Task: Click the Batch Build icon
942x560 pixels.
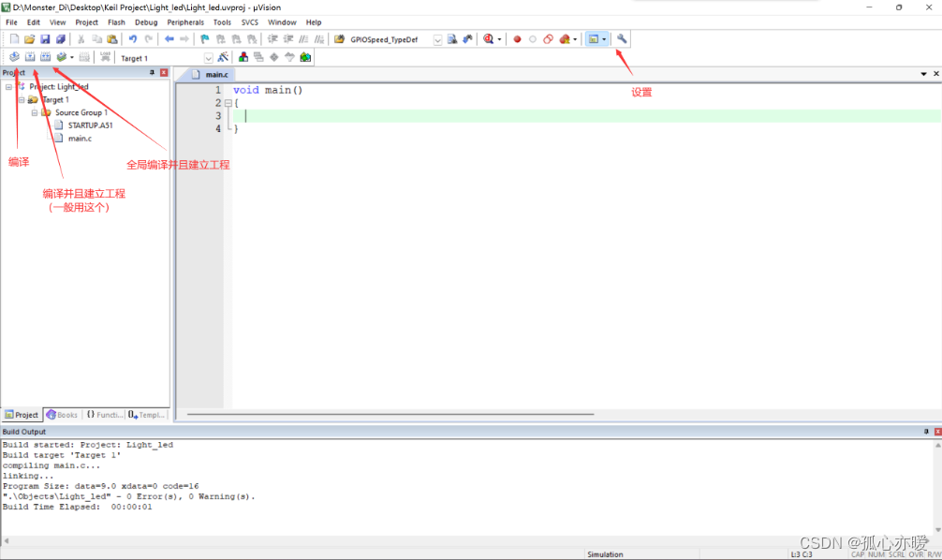Action: (x=61, y=57)
